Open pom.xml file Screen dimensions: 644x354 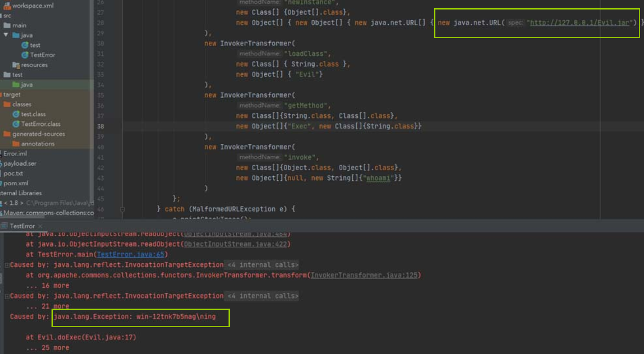tap(15, 183)
